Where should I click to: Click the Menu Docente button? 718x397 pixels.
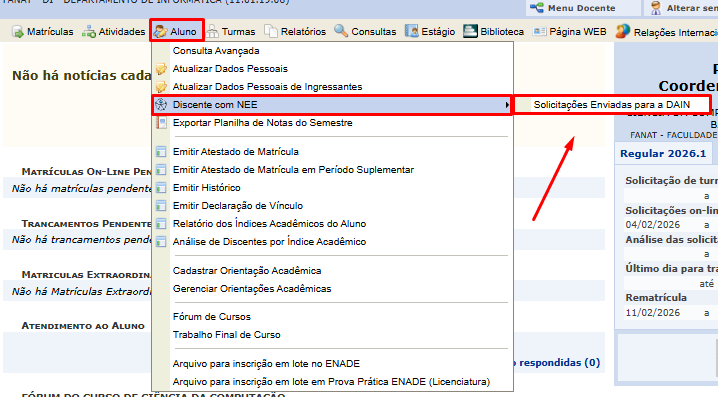click(x=583, y=8)
